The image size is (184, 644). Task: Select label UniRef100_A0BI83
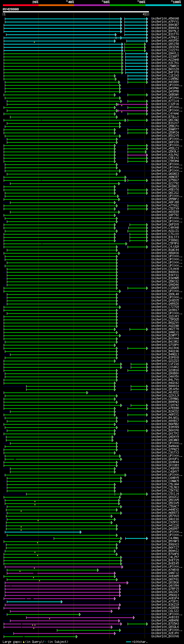165,617
